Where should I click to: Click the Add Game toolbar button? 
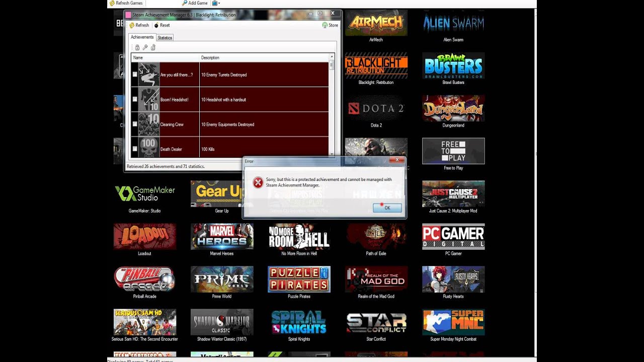[x=195, y=3]
